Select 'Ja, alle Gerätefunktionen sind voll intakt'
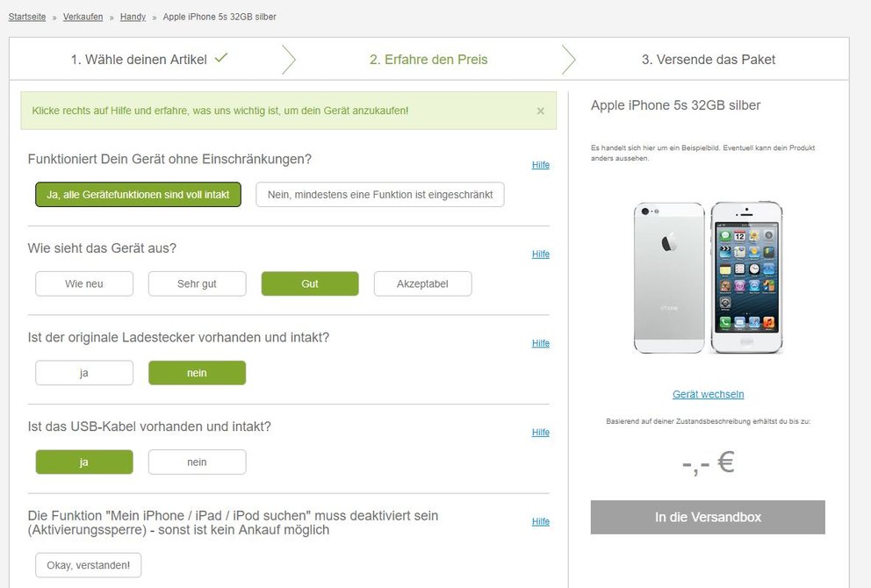 point(139,195)
